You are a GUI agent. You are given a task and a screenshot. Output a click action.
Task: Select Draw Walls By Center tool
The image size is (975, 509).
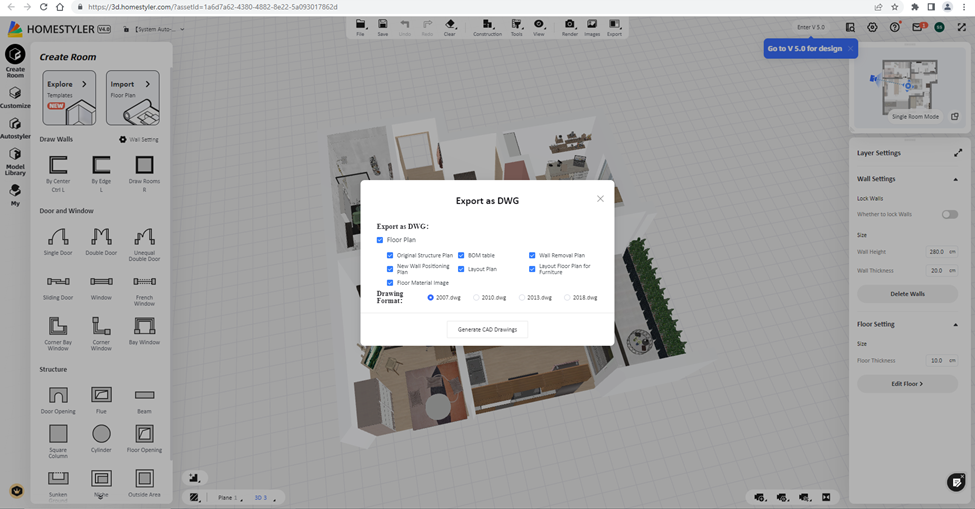[58, 164]
